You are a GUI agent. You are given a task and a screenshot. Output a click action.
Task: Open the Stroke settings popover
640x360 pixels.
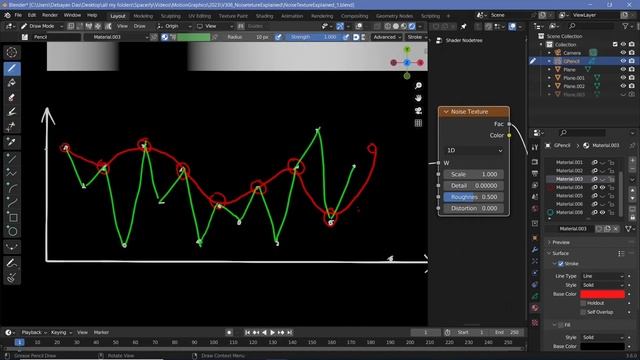click(x=417, y=37)
